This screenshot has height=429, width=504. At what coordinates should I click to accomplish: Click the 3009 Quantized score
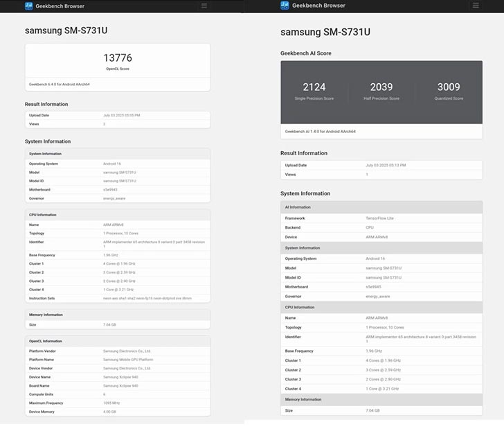[449, 87]
